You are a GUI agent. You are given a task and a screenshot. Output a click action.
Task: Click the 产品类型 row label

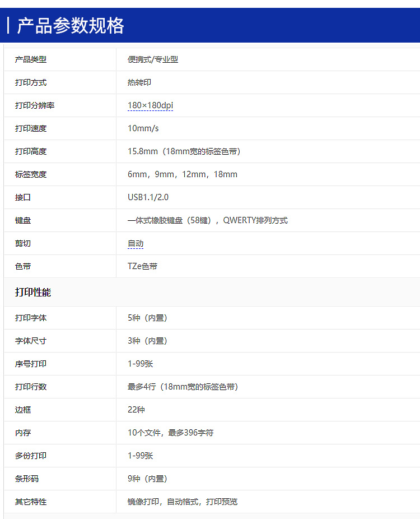click(x=31, y=59)
